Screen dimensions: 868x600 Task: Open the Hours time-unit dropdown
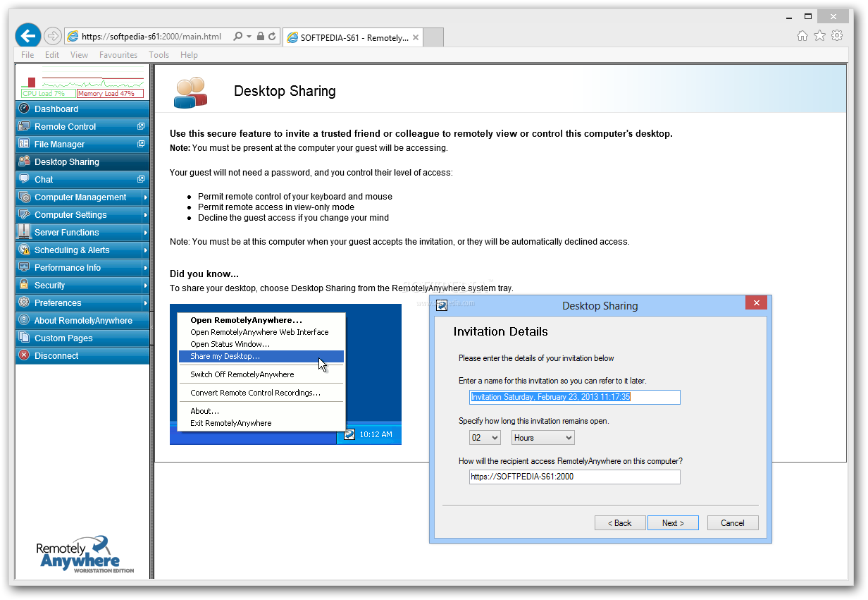click(543, 438)
